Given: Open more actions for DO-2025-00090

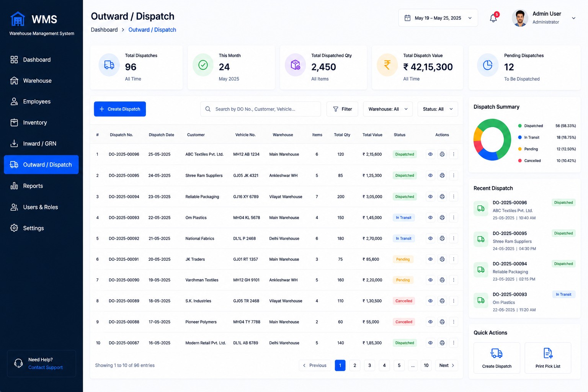Looking at the screenshot, I should (454, 280).
